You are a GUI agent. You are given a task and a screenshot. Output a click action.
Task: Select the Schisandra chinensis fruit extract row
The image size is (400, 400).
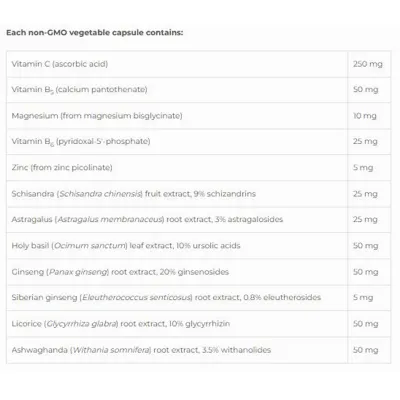(199, 194)
